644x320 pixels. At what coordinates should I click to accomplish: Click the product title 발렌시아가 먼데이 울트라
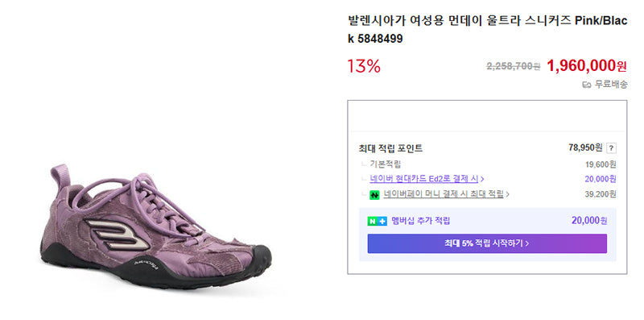tap(488, 29)
